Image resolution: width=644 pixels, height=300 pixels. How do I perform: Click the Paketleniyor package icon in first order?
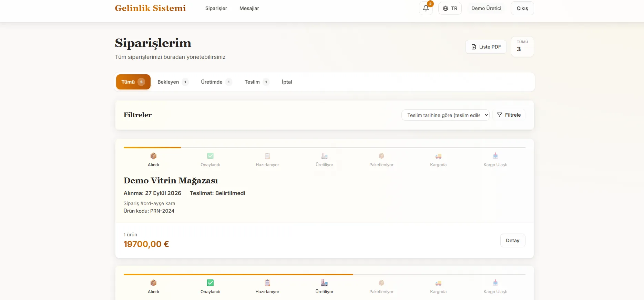click(x=381, y=156)
